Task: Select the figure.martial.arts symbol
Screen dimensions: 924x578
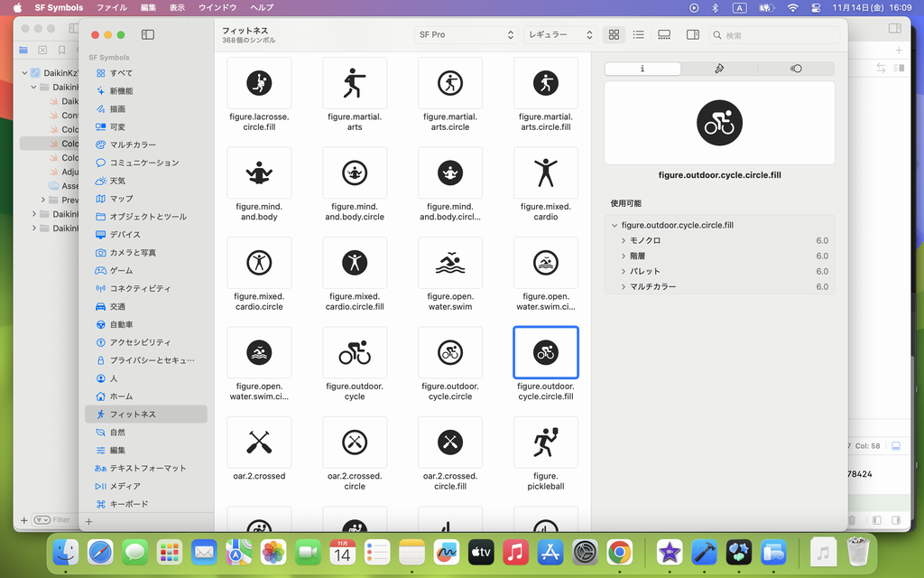Action: pyautogui.click(x=355, y=84)
